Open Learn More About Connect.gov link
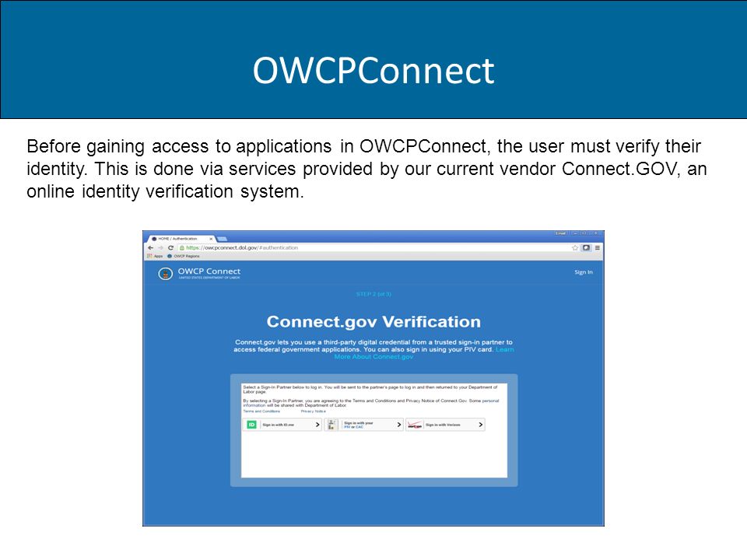This screenshot has height=560, width=747. point(373,357)
